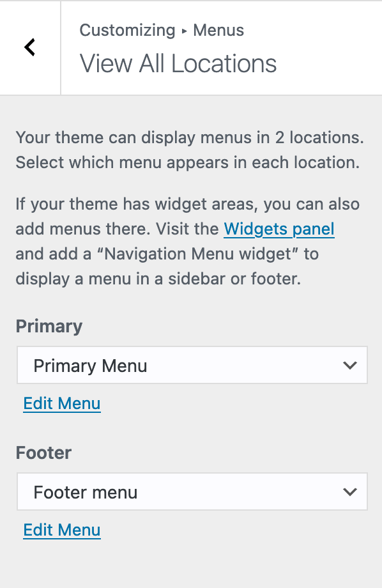
Task: Click Edit Menu under the Primary location
Action: pos(61,403)
